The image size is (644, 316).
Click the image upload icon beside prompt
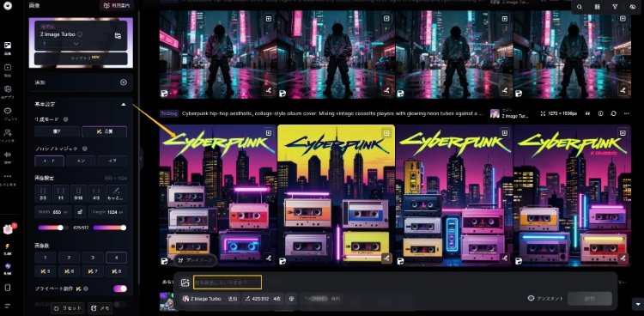pyautogui.click(x=185, y=283)
